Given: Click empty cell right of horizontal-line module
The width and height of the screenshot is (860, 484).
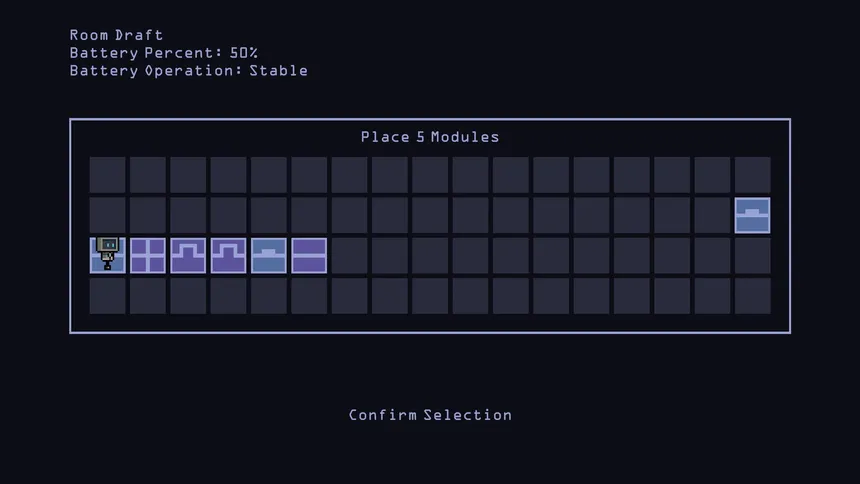Looking at the screenshot, I should tap(349, 255).
